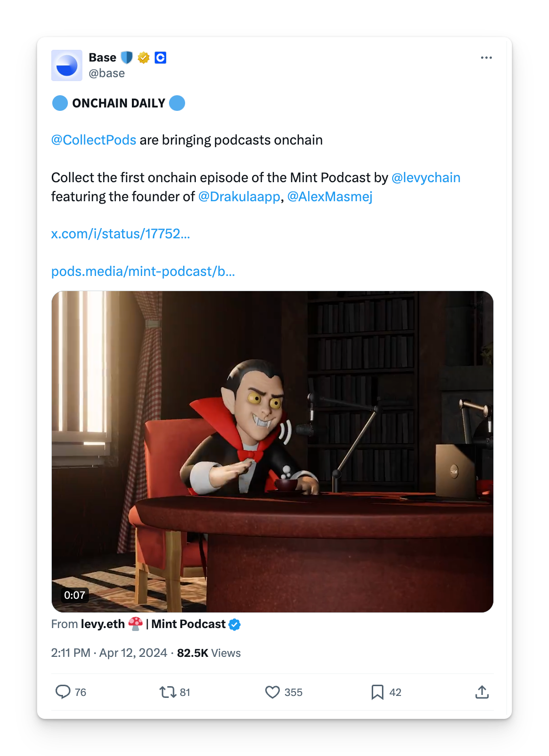Open the pods.media/mint-podcast link
This screenshot has height=756, width=549.
[143, 272]
